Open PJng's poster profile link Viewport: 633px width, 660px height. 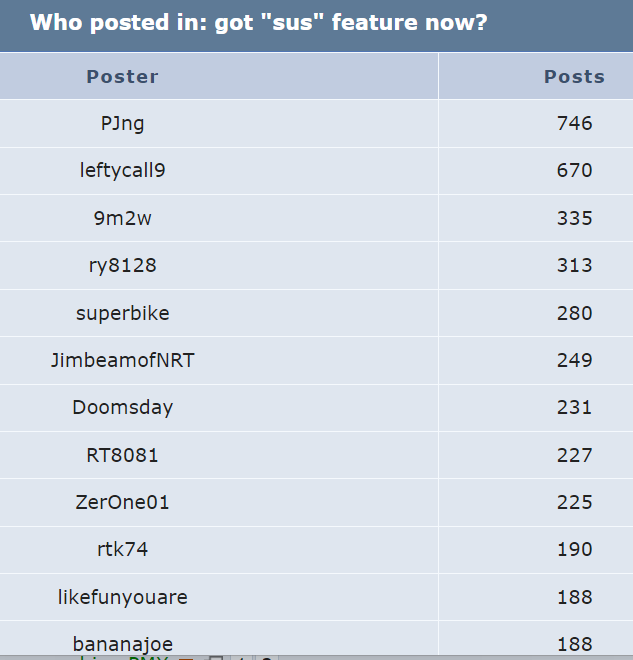[122, 124]
